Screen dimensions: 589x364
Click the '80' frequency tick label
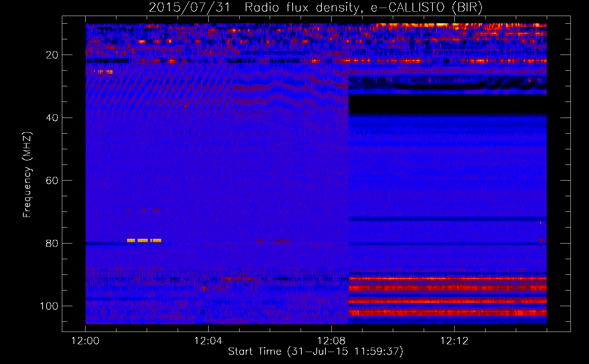click(52, 243)
